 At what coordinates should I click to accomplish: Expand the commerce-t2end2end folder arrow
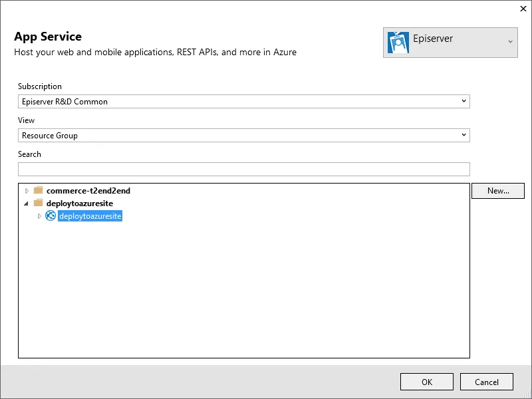[27, 191]
